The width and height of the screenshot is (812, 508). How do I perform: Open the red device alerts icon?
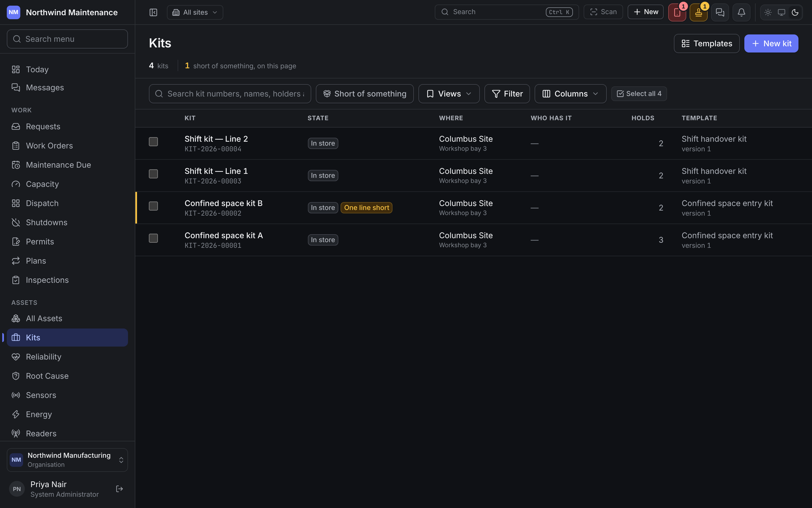tap(677, 12)
